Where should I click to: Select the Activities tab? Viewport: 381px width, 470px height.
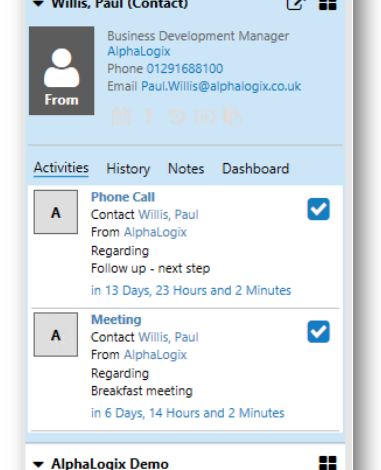point(61,168)
